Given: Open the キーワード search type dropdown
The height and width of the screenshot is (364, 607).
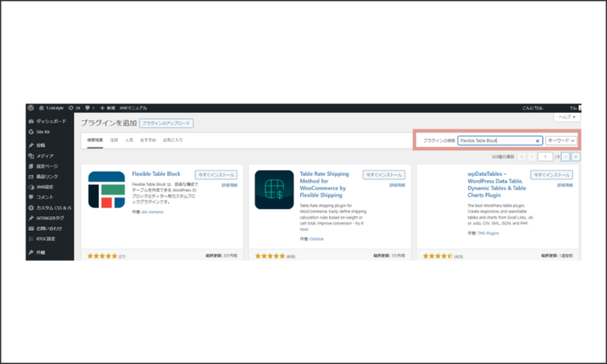Looking at the screenshot, I should (562, 141).
